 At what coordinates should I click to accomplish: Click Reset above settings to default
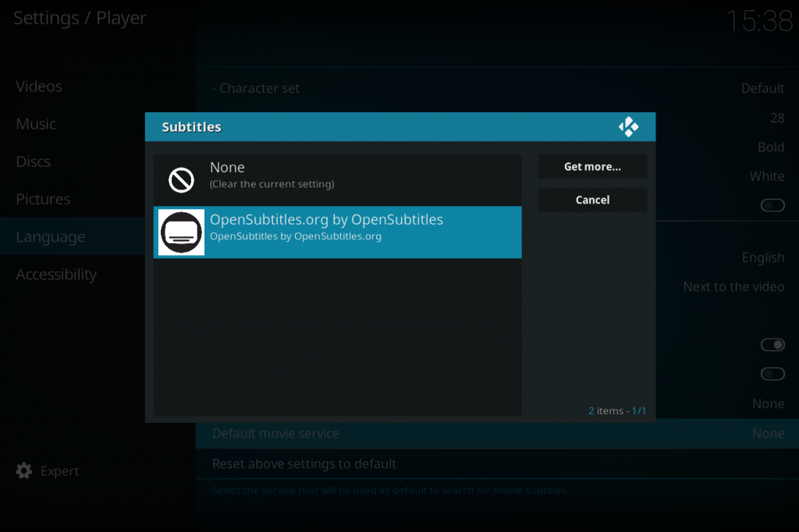(497, 463)
